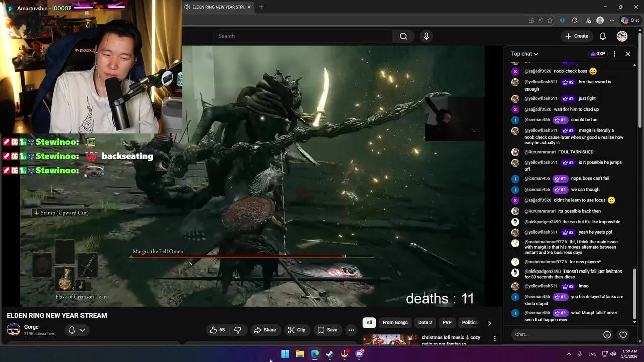Image resolution: width=644 pixels, height=362 pixels.
Task: Focus the YouTube Search field
Action: (303, 36)
